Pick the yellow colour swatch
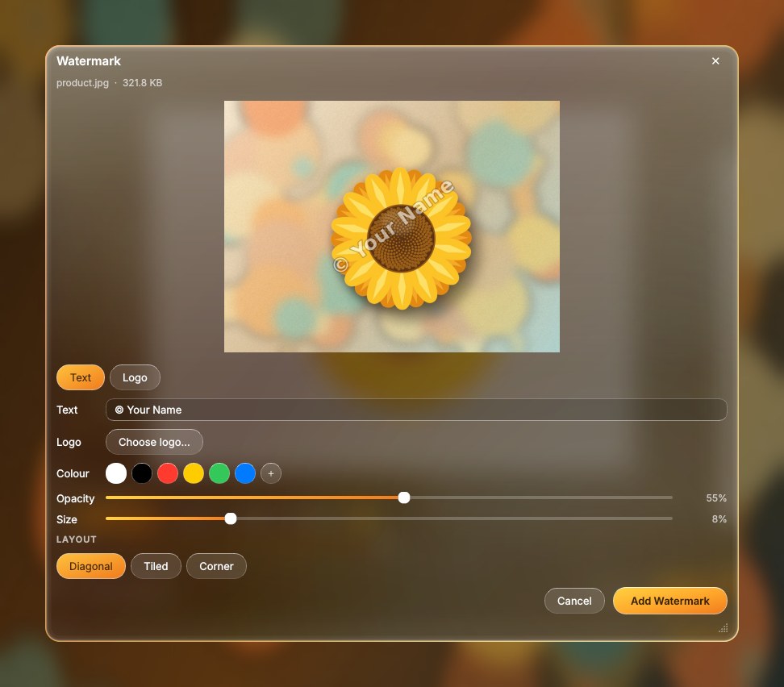Viewport: 784px width, 687px height. click(194, 473)
